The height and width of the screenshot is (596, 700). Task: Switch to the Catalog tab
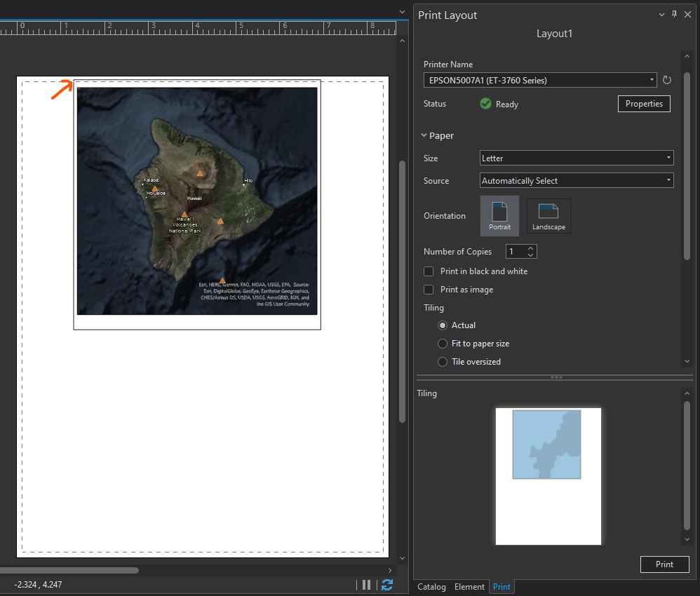click(x=431, y=587)
